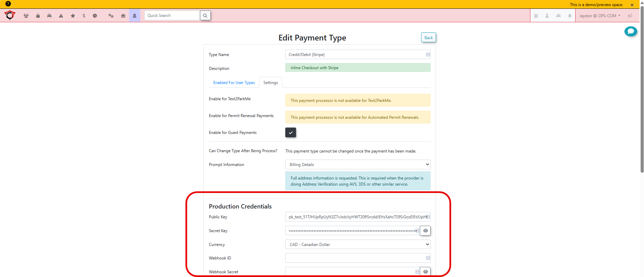Expand the Prompt Information dropdown

click(357, 165)
